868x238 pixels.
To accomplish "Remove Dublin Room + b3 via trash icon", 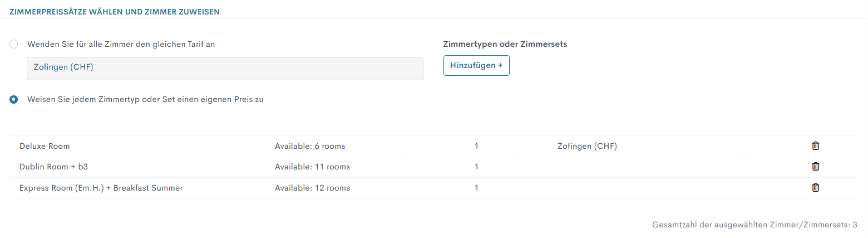I will 816,166.
